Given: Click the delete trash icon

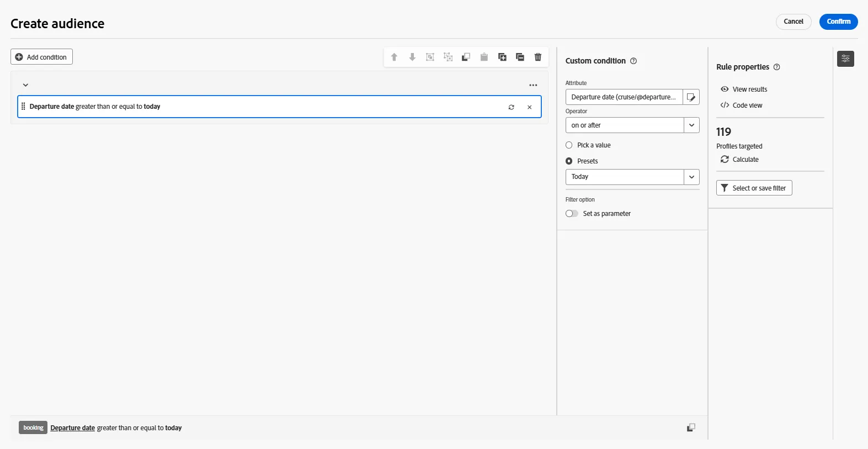Looking at the screenshot, I should click(538, 57).
